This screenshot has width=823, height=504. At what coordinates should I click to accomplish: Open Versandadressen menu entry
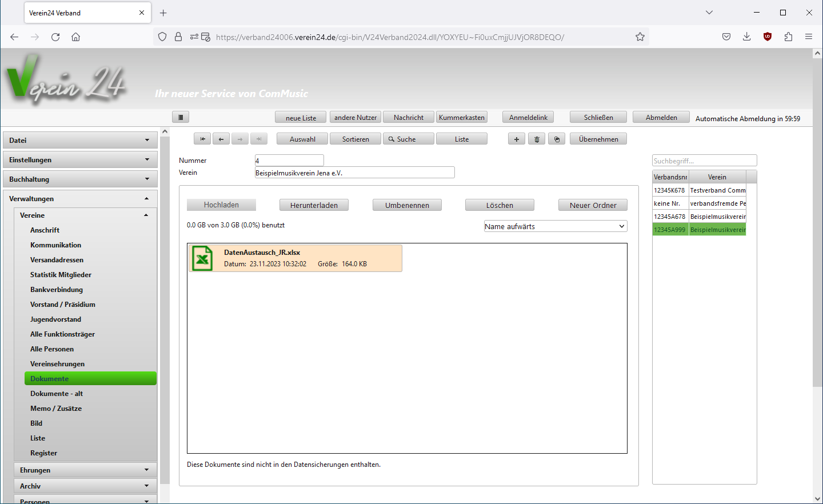pyautogui.click(x=57, y=260)
